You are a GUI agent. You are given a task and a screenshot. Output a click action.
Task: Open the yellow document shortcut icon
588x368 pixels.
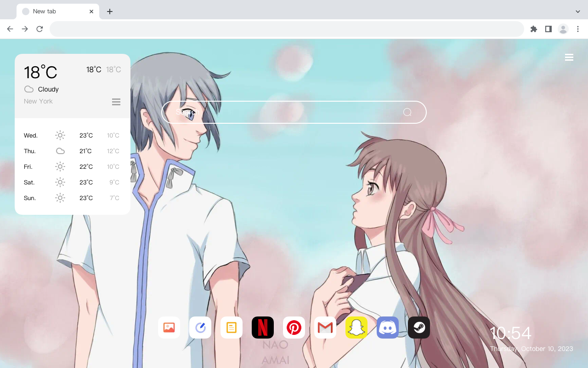pyautogui.click(x=232, y=328)
